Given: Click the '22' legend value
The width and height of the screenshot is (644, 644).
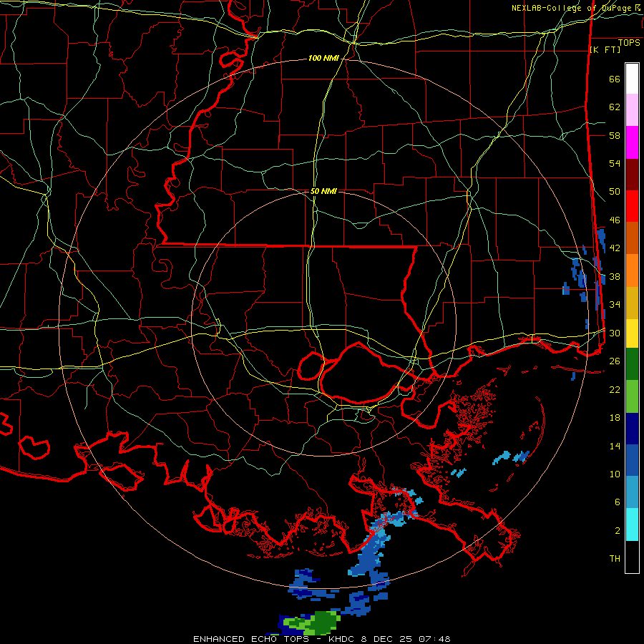Looking at the screenshot, I should tap(615, 390).
